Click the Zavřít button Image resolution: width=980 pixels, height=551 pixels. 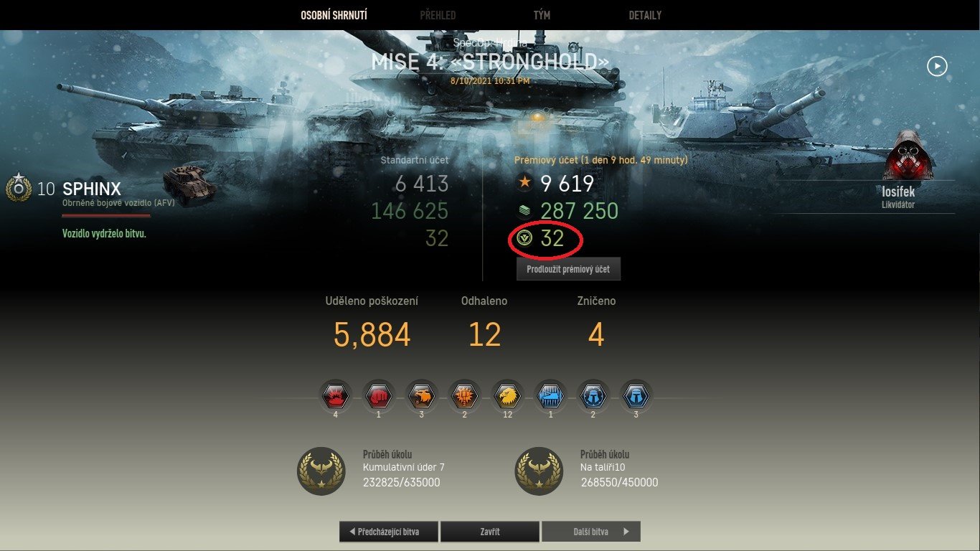490,532
